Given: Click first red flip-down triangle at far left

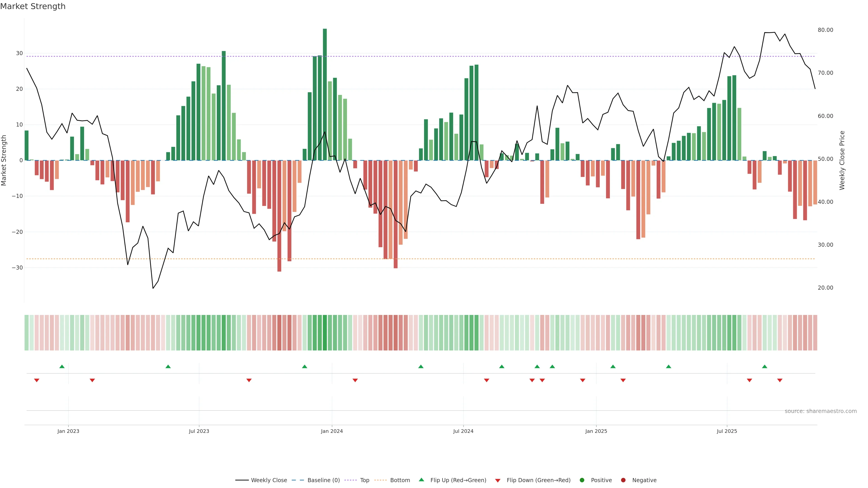Looking at the screenshot, I should (37, 380).
